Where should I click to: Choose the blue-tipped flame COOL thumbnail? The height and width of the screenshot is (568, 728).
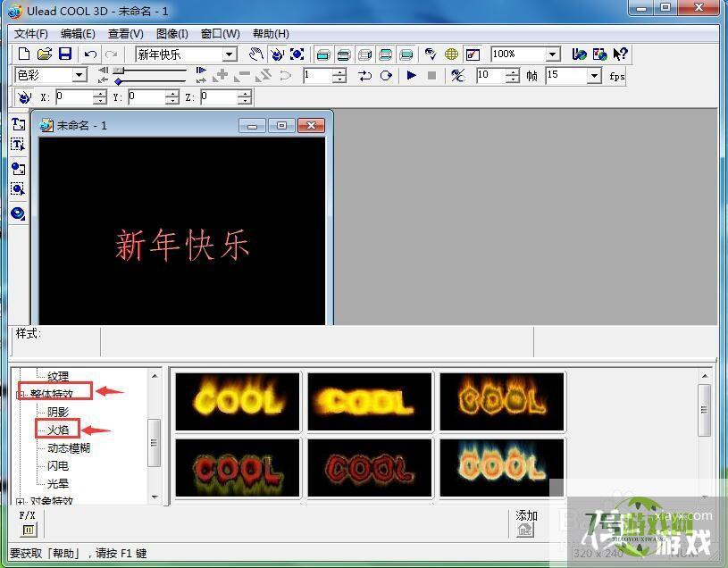coord(502,468)
